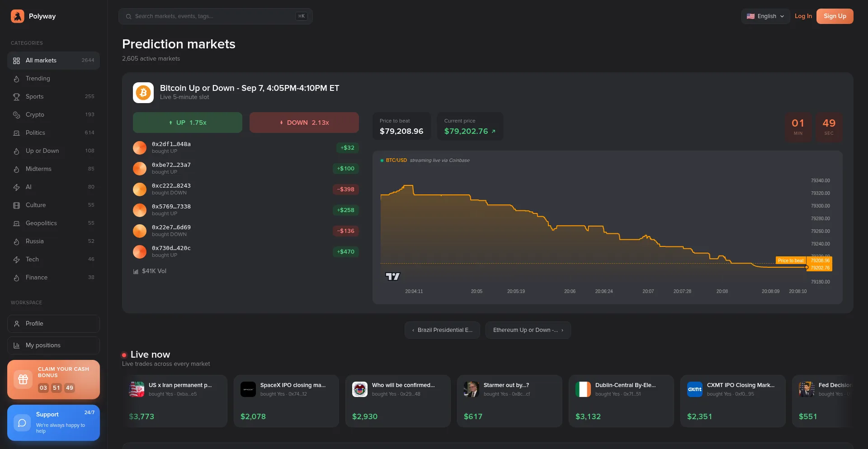
Task: Click the Russia category icon
Action: coord(17,241)
